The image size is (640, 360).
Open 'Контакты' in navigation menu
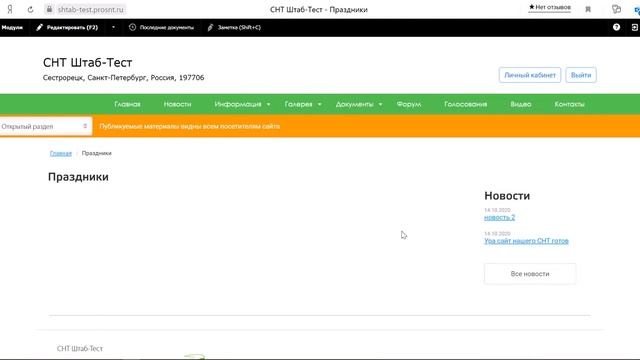click(569, 104)
